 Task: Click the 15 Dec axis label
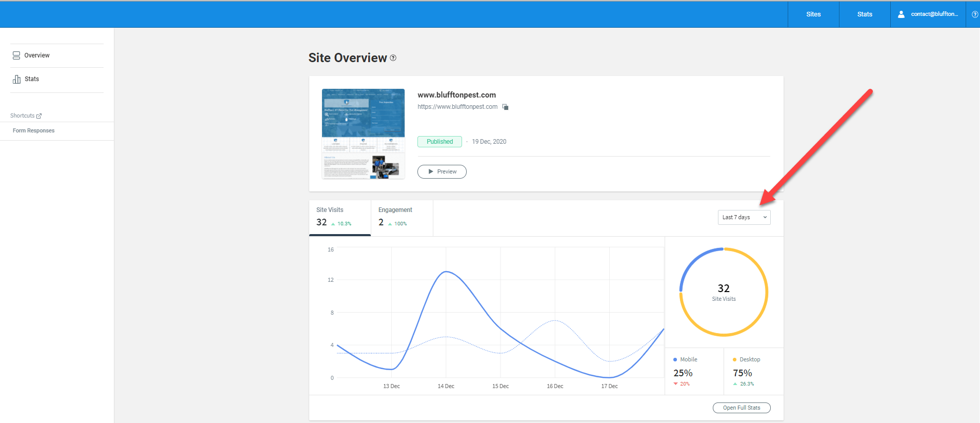pos(501,386)
